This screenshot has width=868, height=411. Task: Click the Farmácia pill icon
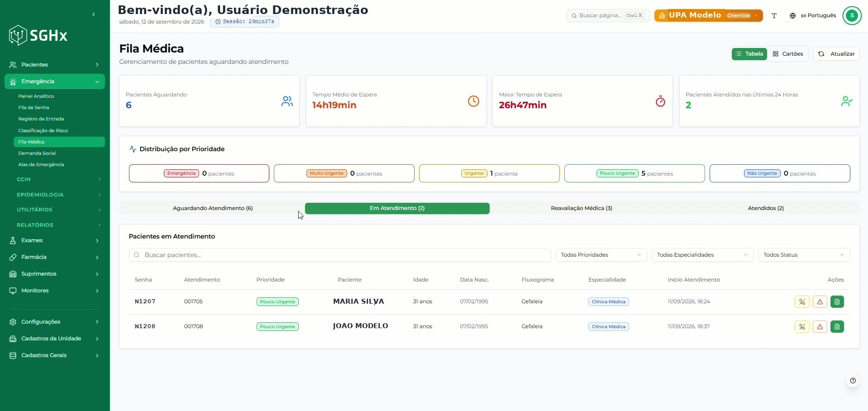tap(13, 257)
